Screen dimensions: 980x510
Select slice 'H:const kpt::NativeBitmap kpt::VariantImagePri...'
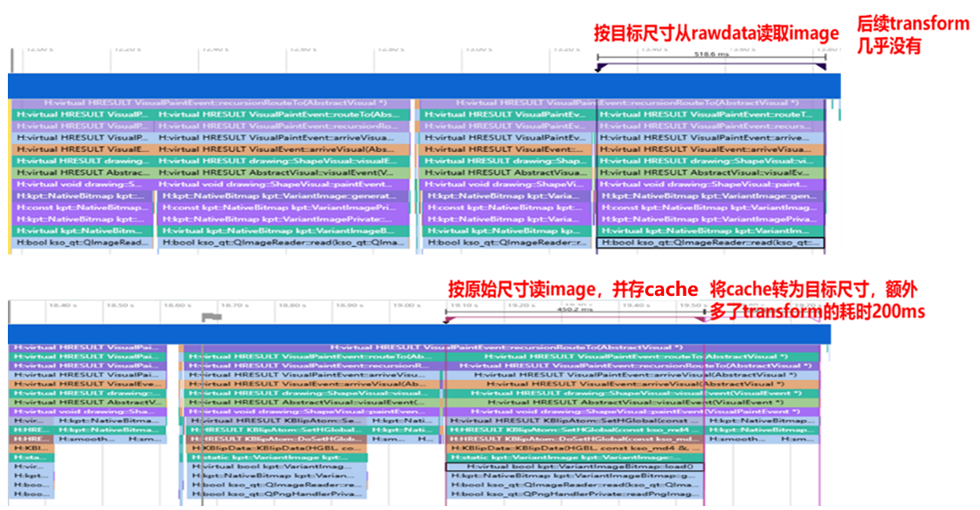point(283,208)
